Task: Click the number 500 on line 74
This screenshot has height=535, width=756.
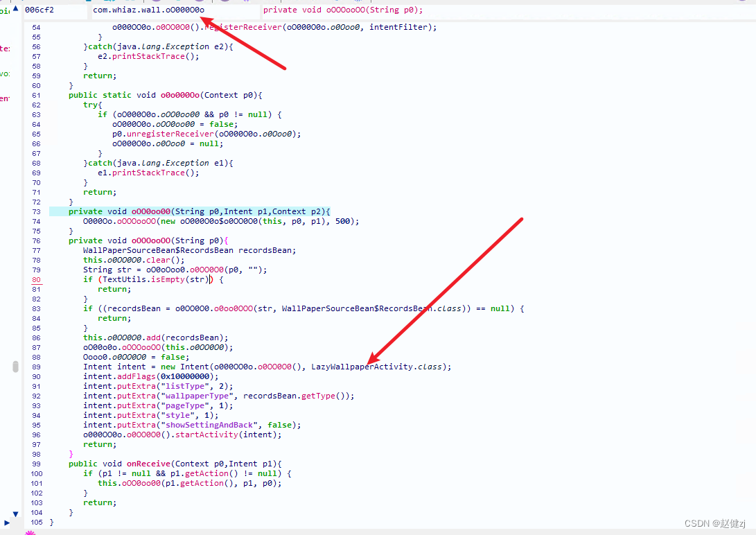Action: coord(342,221)
